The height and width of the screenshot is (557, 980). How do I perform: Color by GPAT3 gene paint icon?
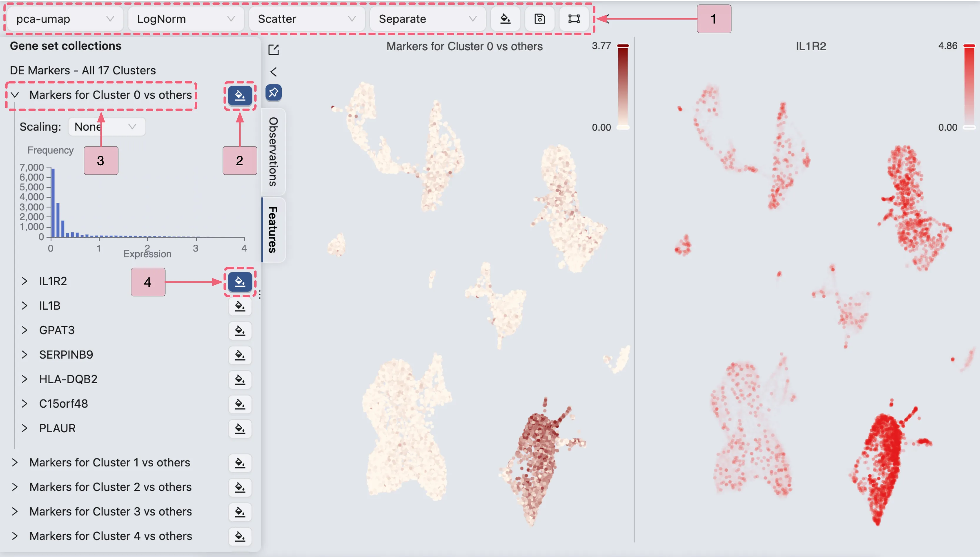click(x=240, y=331)
